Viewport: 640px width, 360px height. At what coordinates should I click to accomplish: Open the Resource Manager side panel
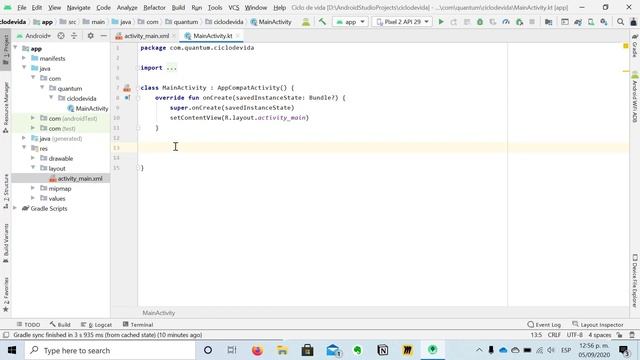coord(6,107)
